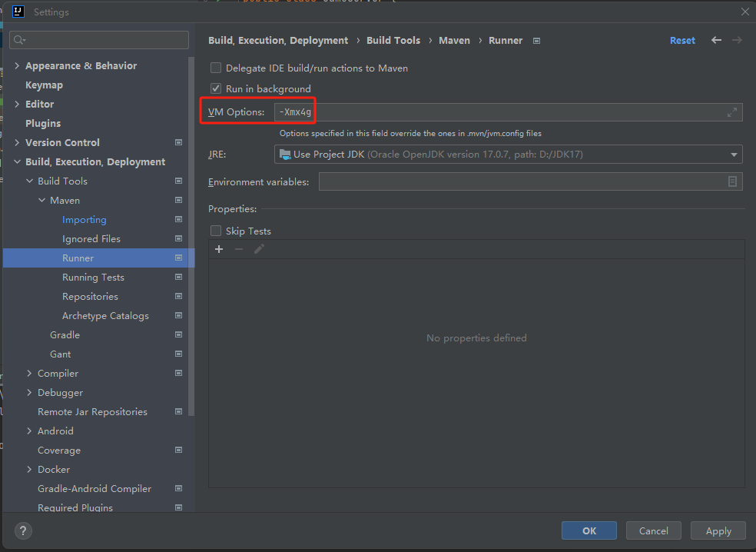
Task: Click the add property plus icon
Action: pos(219,249)
